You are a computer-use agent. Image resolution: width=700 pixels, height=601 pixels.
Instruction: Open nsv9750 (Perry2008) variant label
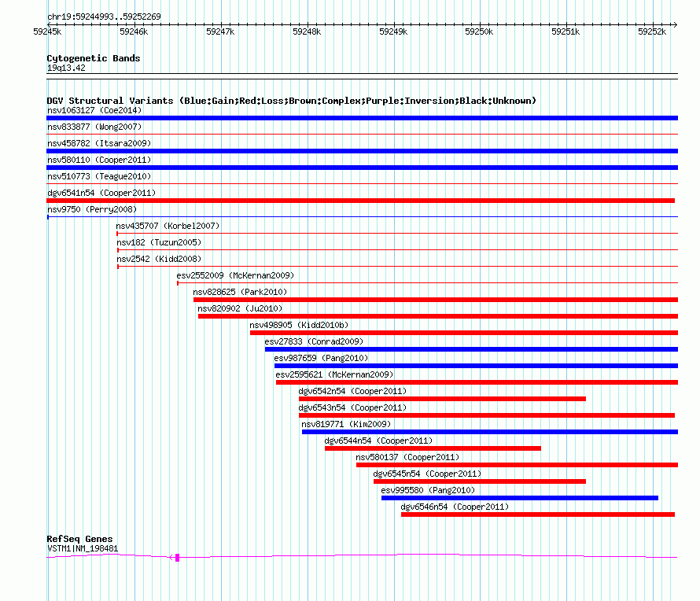point(92,209)
